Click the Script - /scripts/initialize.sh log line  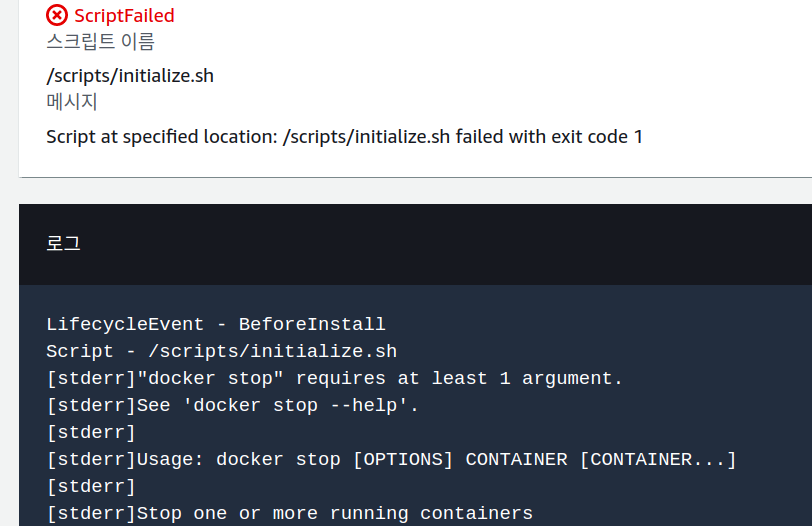222,351
